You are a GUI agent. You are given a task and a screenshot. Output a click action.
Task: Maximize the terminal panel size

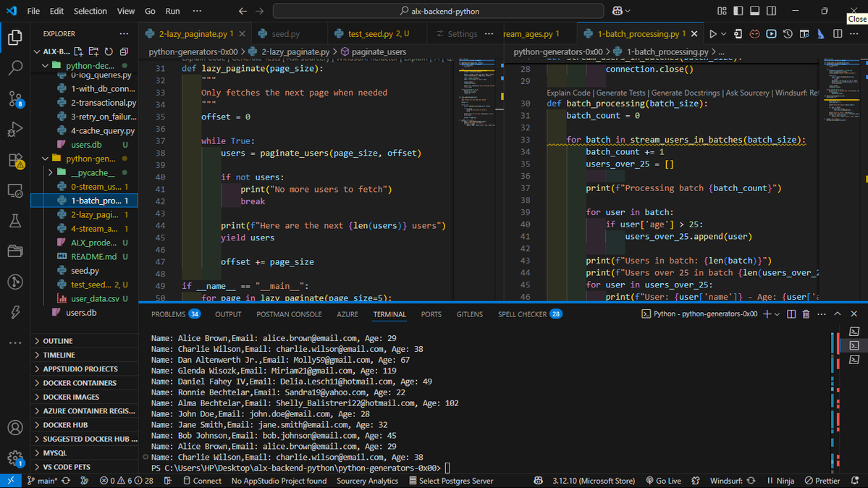[x=838, y=314]
